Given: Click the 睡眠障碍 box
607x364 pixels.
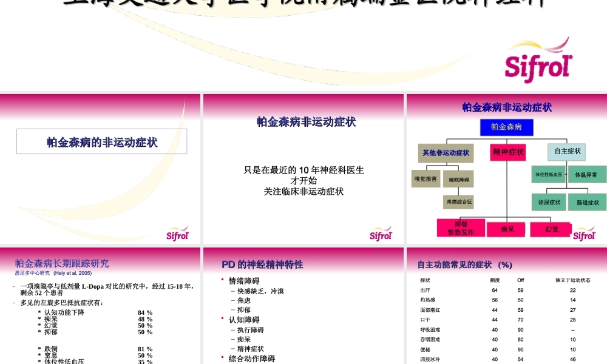Looking at the screenshot, I should point(460,178).
